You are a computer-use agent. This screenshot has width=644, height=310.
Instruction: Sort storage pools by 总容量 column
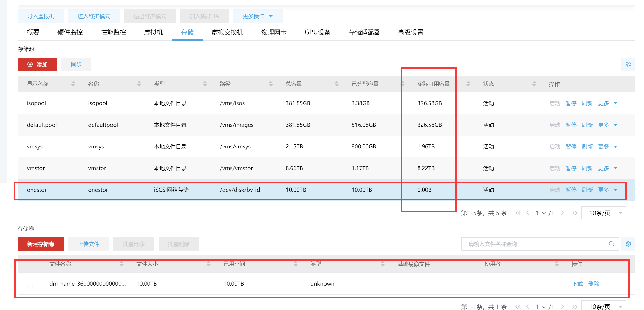336,84
